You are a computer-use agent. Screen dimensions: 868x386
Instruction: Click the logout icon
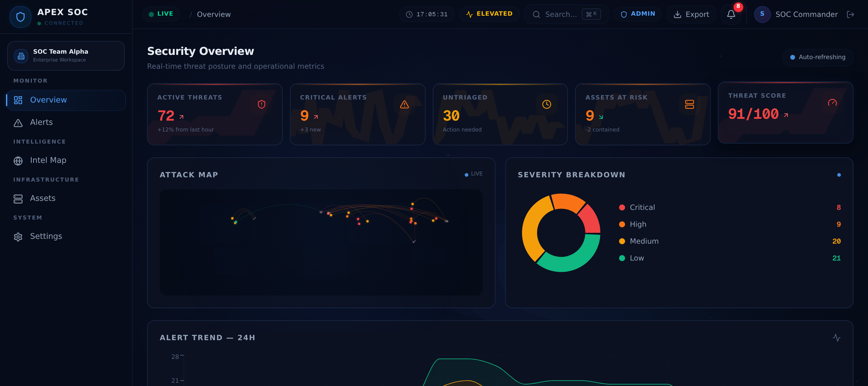point(851,14)
